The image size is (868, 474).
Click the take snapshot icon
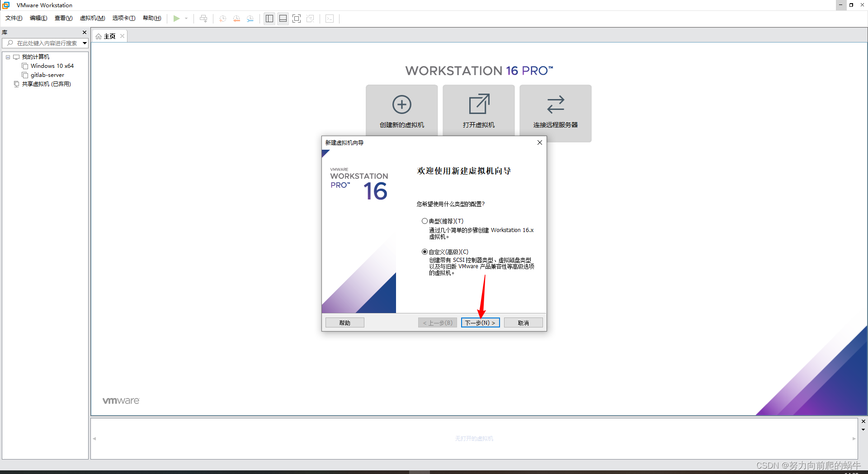coord(222,19)
